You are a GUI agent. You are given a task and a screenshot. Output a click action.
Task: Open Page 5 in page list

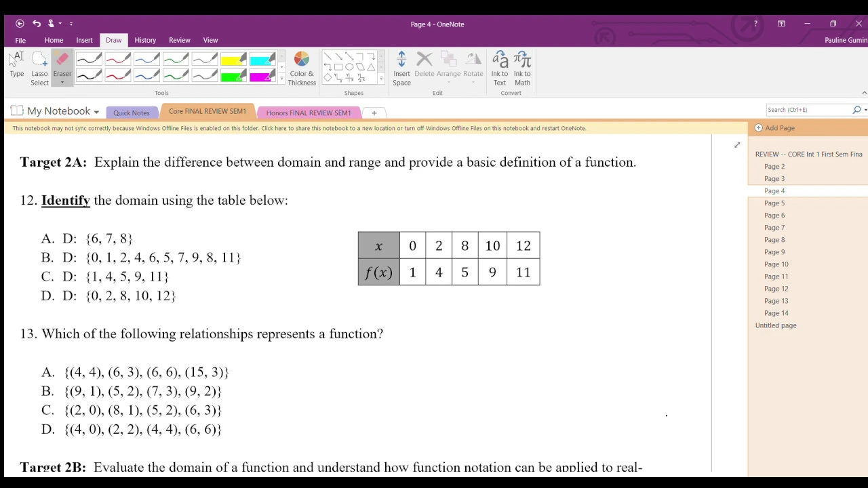774,203
